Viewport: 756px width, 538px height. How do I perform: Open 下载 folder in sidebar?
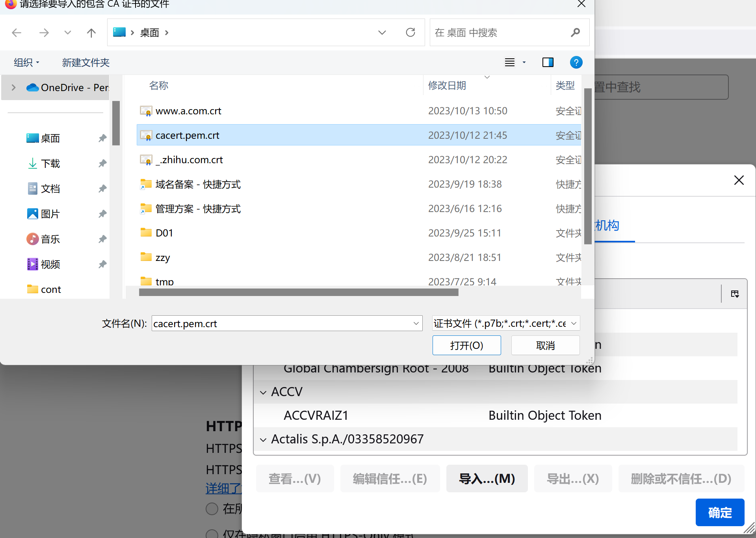pyautogui.click(x=50, y=164)
